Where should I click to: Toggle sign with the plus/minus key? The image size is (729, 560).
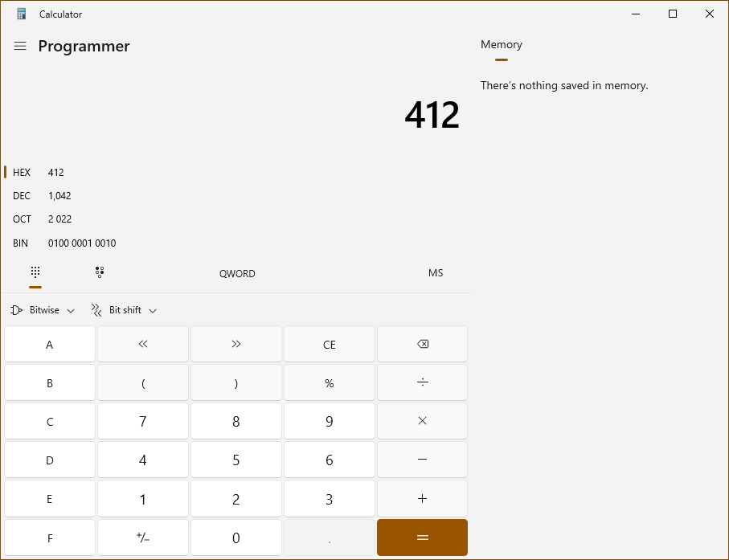pyautogui.click(x=143, y=538)
